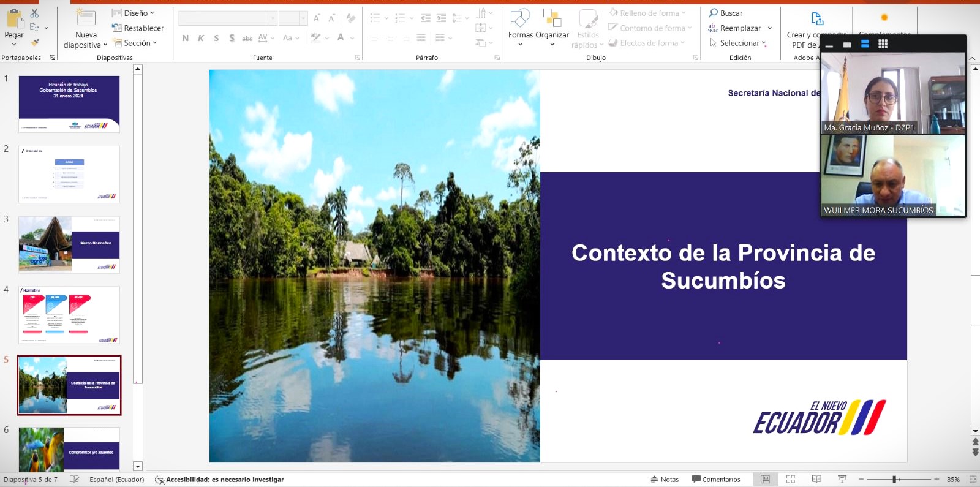Click the Buscar search tool
The height and width of the screenshot is (487, 980).
pyautogui.click(x=726, y=13)
